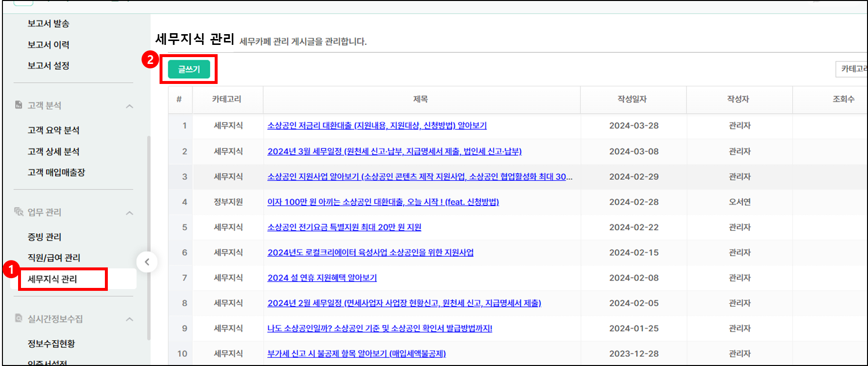Collapse the 업무 관리 menu chevron

129,213
